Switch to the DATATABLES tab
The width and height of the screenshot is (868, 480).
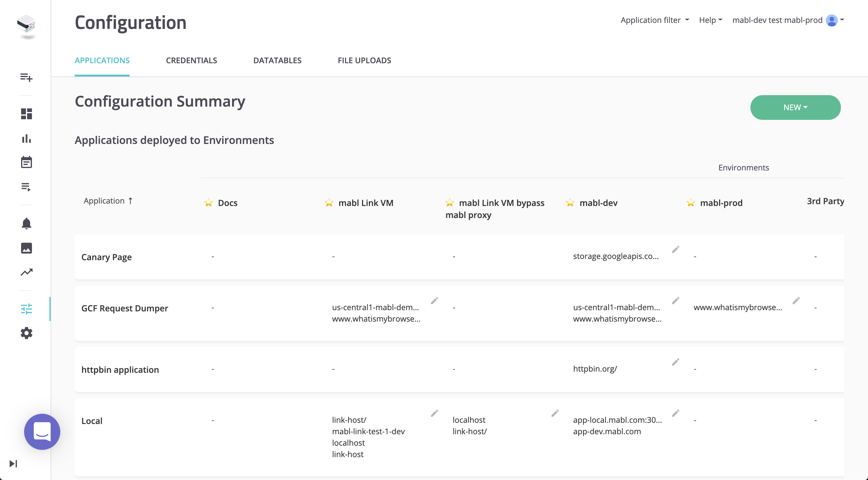(277, 61)
